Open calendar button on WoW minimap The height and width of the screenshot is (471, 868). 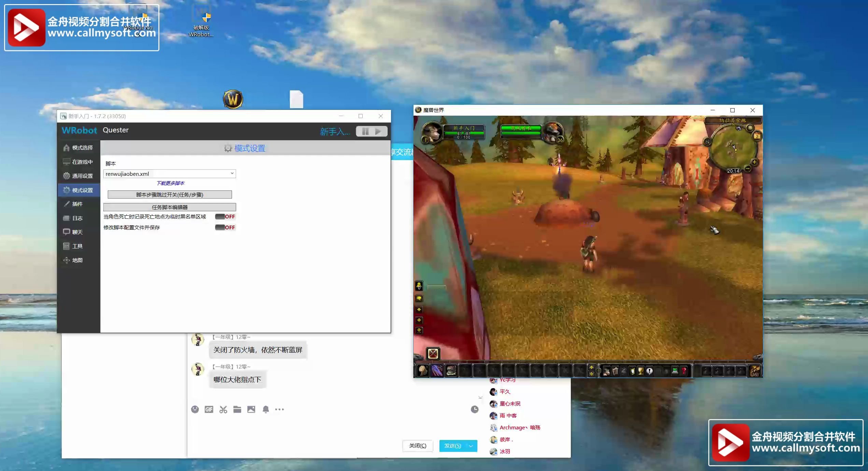point(757,136)
